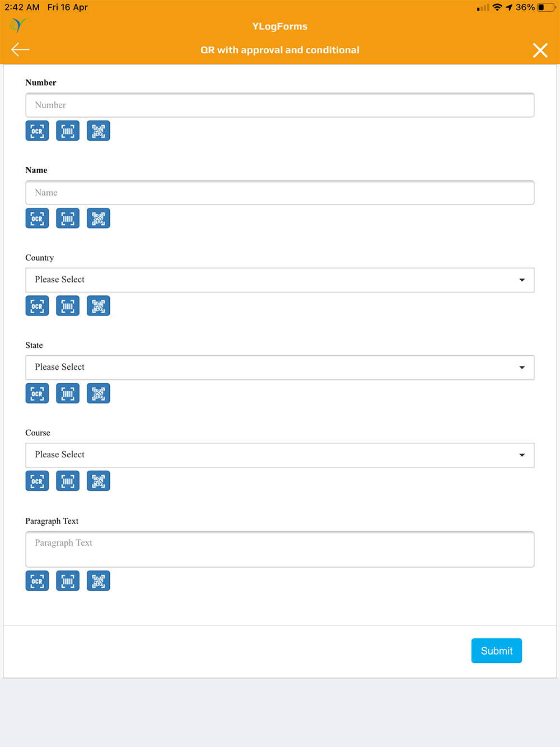Image resolution: width=560 pixels, height=747 pixels.
Task: Tap the QR code scan icon under Name field
Action: [x=99, y=218]
